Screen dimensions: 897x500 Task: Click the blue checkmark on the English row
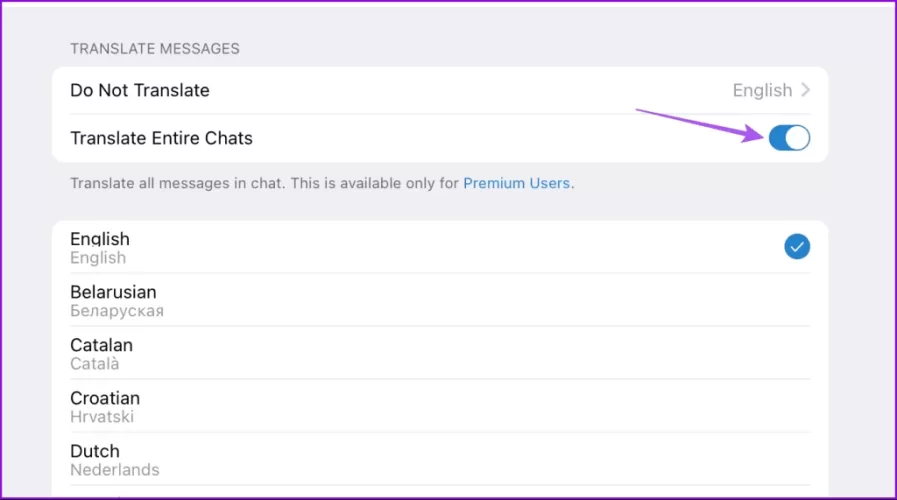pyautogui.click(x=797, y=246)
